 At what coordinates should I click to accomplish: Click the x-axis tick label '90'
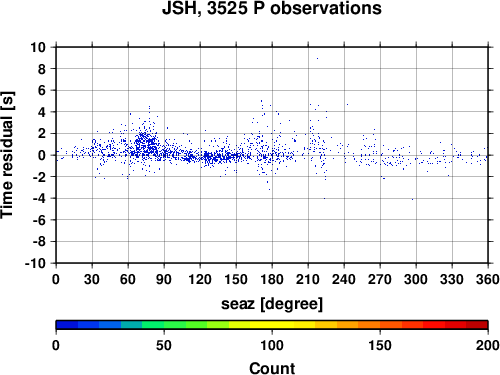tap(164, 279)
